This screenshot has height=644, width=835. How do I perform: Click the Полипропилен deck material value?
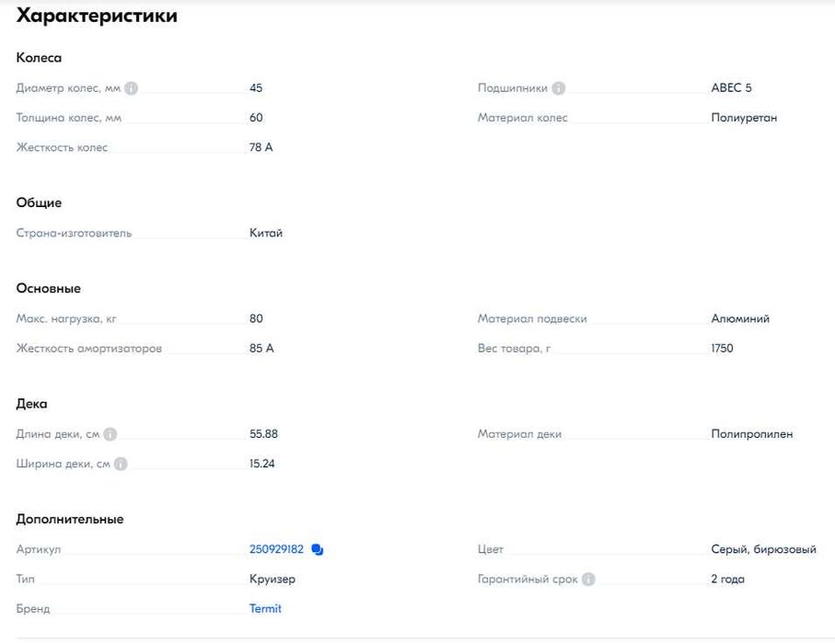coord(752,434)
